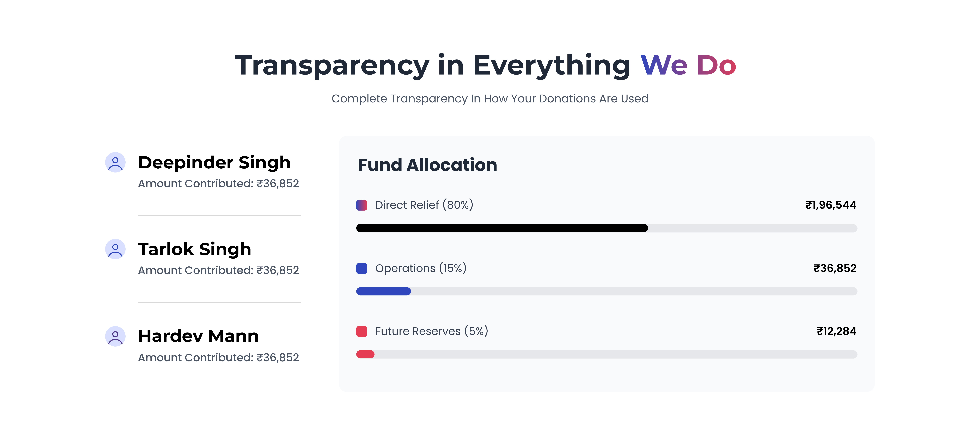980x443 pixels.
Task: Select the Hardev Mann contributor name
Action: click(198, 336)
